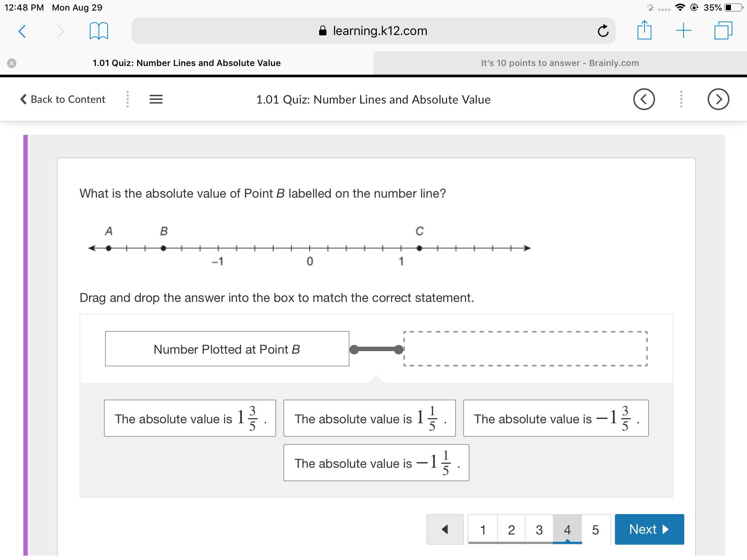Tap Safari's back arrow

[22, 31]
